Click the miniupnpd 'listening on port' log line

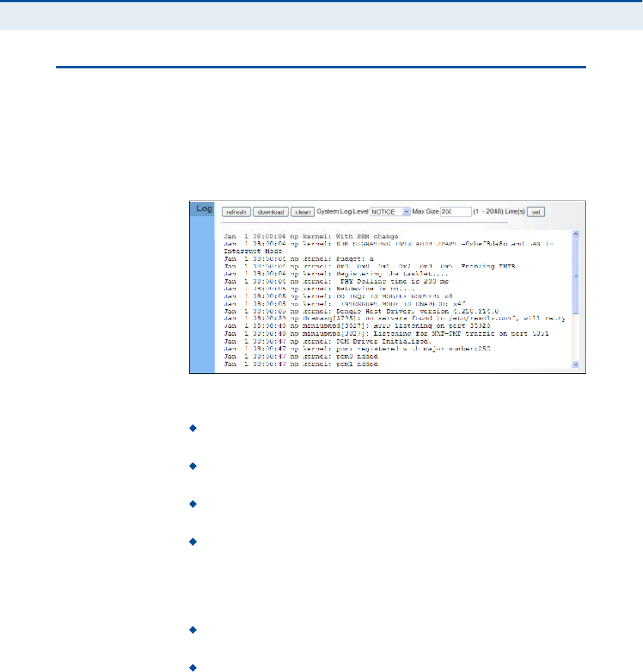point(357,326)
